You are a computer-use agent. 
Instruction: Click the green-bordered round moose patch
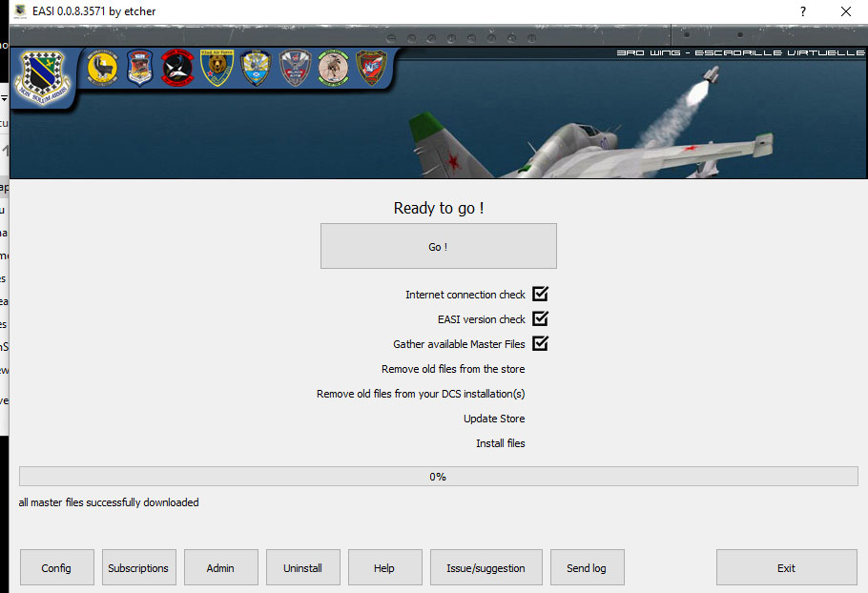click(333, 68)
